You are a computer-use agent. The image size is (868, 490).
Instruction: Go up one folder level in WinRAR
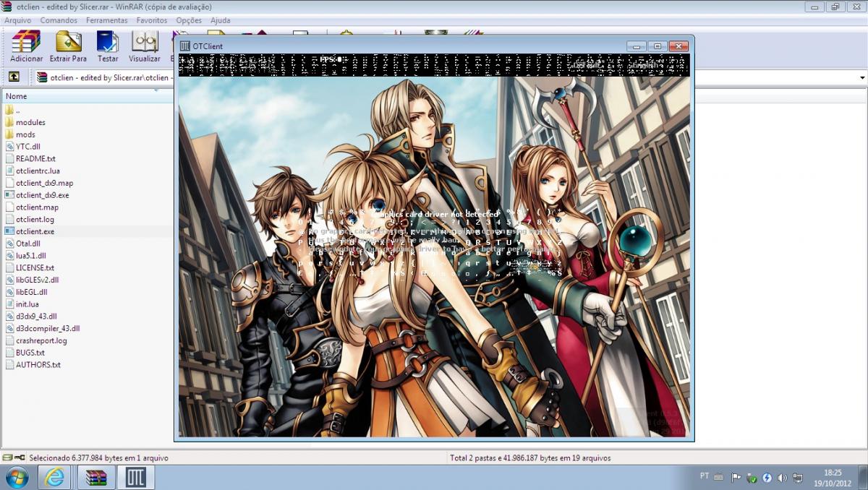point(14,77)
